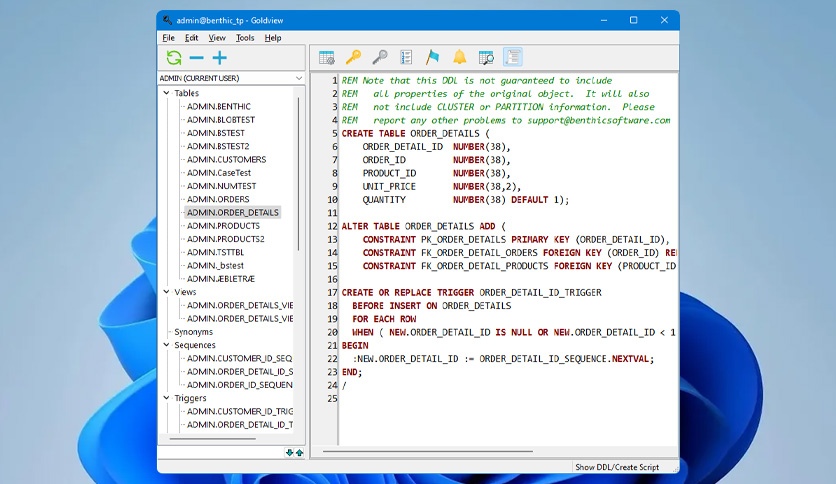
Task: Open the ADMIN (CURRENT USER) schema dropdown
Action: (231, 78)
